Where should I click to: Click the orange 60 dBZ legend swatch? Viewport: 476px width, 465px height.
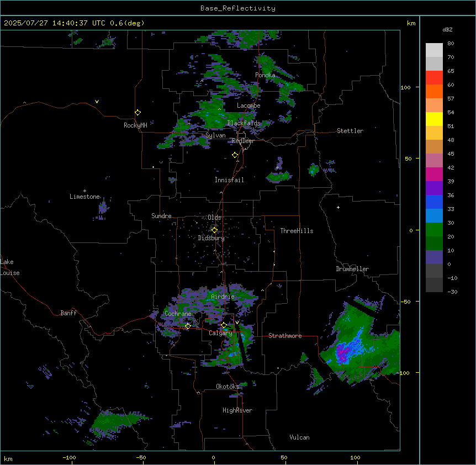[434, 91]
